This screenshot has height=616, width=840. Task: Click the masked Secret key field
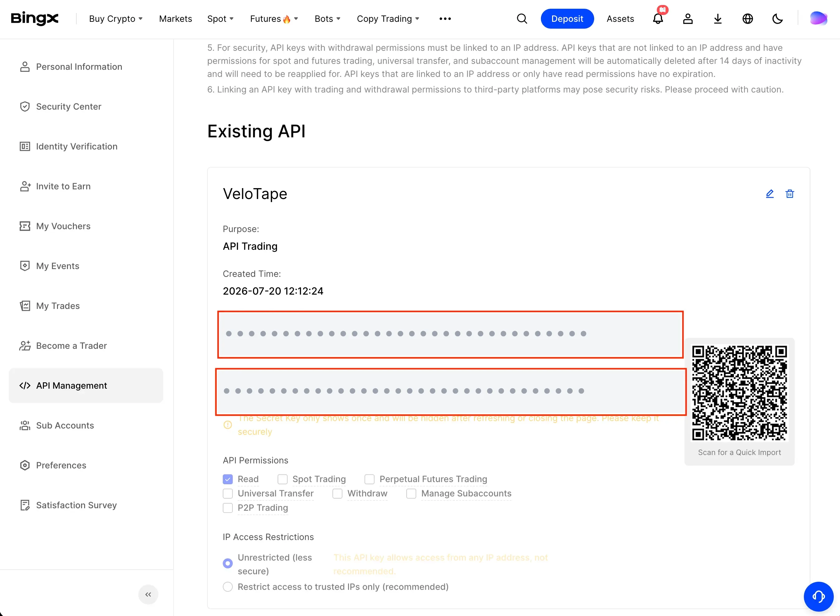pyautogui.click(x=451, y=391)
